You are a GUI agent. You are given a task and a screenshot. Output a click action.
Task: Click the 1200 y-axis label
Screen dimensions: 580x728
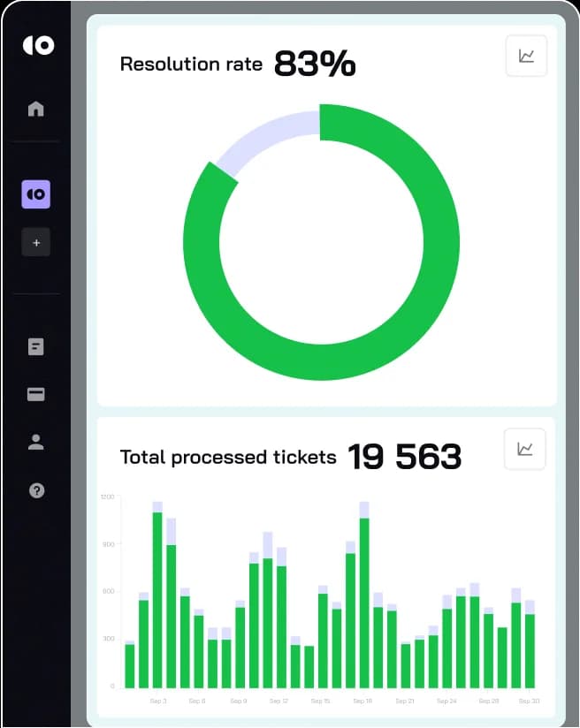pyautogui.click(x=107, y=497)
